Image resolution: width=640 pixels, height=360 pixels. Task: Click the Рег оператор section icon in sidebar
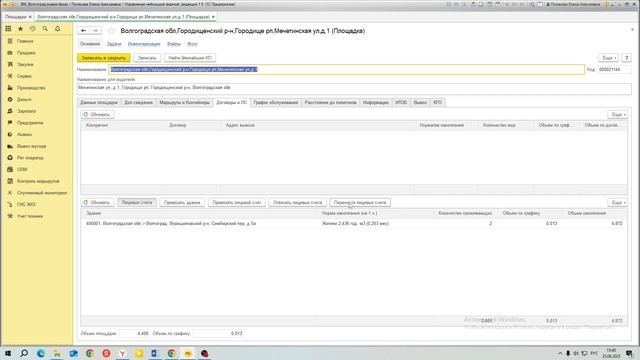pyautogui.click(x=10, y=158)
